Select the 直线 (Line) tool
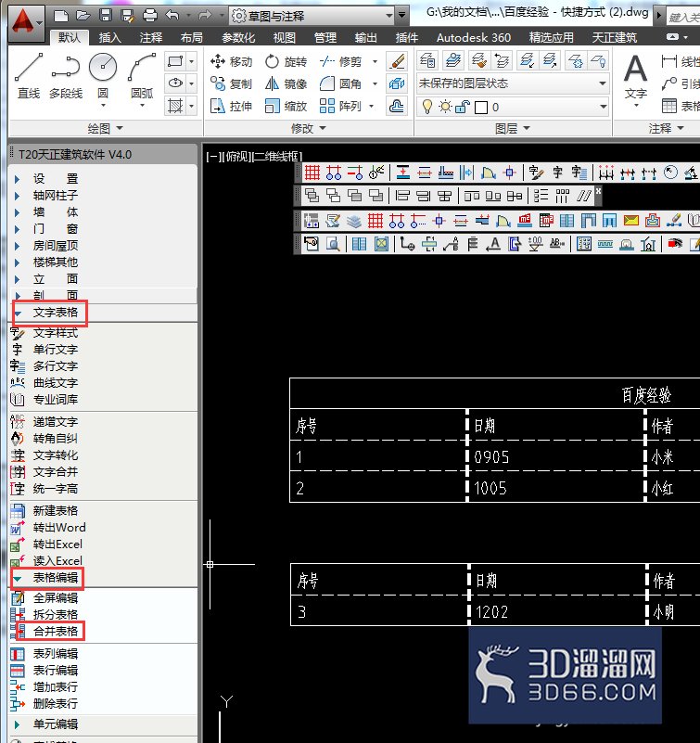The width and height of the screenshot is (700, 743). click(29, 76)
